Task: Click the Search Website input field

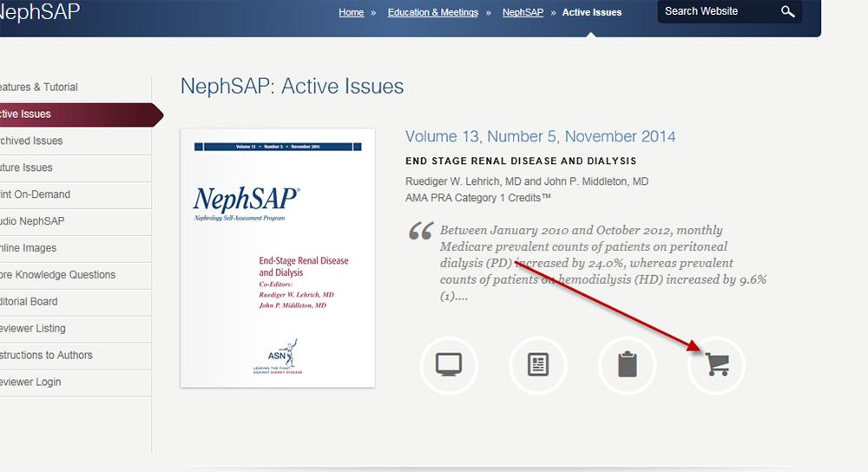Action: click(x=716, y=12)
